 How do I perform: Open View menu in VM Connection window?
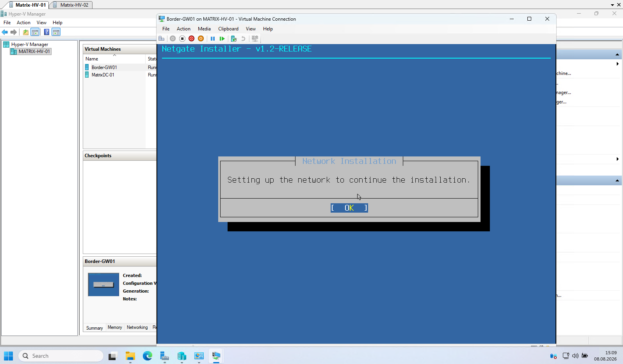[251, 29]
